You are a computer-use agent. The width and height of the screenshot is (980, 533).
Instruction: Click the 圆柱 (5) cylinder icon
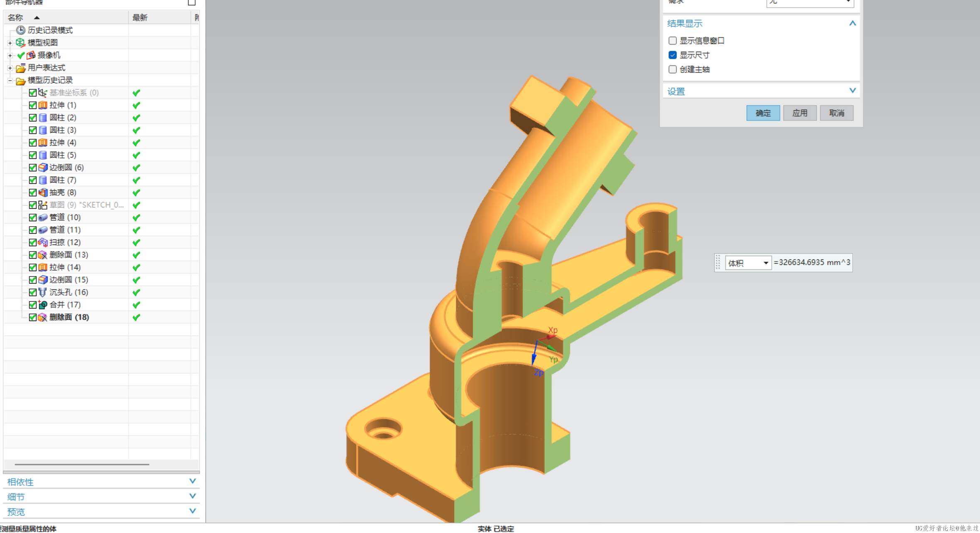(x=43, y=155)
